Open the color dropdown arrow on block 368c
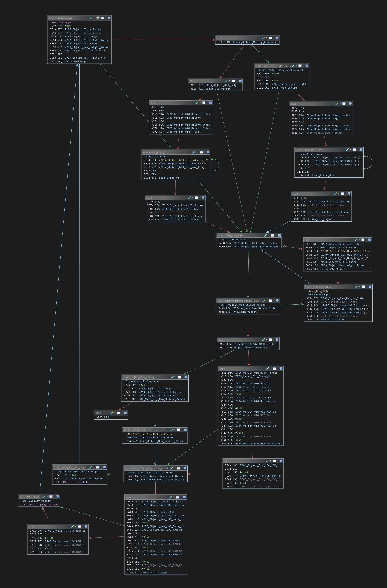Image resolution: width=387 pixels, height=588 pixels. point(359,239)
